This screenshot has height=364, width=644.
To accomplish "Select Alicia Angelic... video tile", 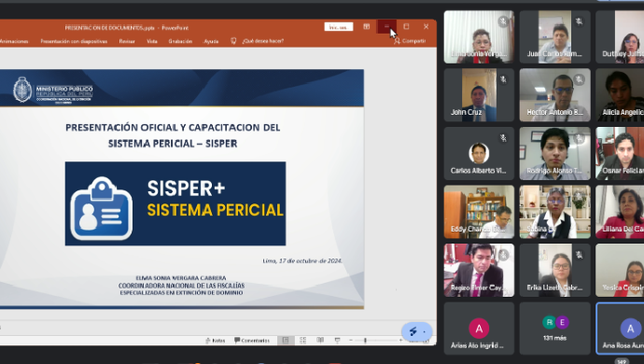I will point(620,95).
